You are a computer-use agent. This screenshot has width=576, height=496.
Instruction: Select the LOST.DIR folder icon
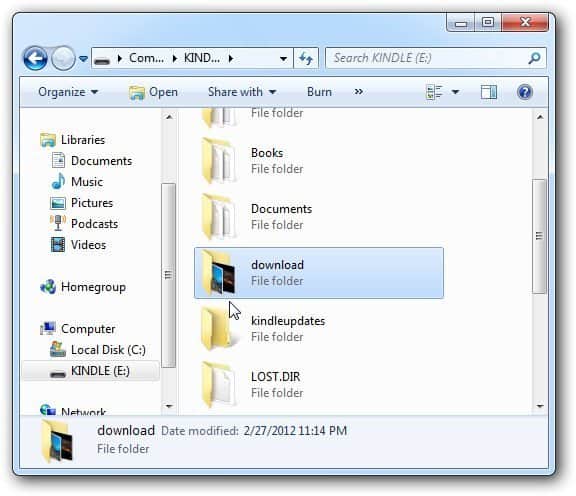(x=219, y=385)
